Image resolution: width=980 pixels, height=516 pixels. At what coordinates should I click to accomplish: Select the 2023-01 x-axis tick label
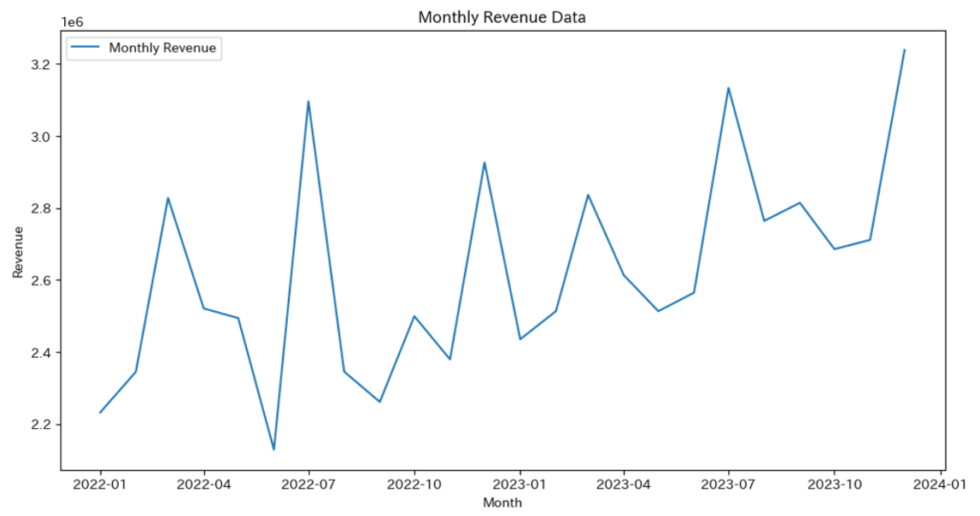[520, 484]
